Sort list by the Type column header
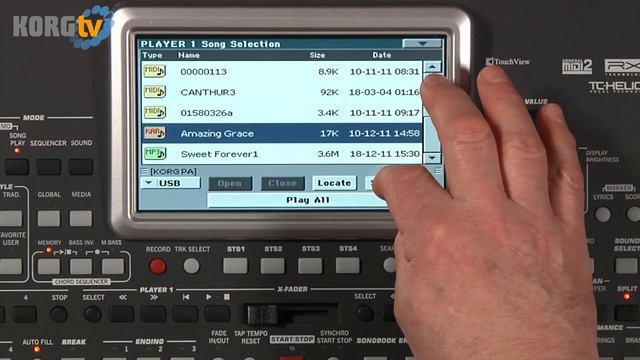Image resolution: width=640 pixels, height=360 pixels. (152, 55)
